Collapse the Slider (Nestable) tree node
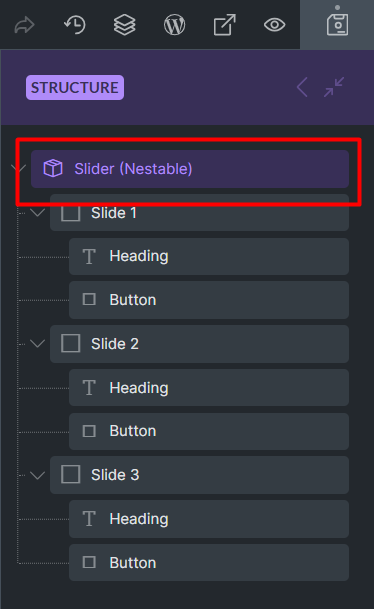Viewport: 374px width, 609px height. point(18,168)
